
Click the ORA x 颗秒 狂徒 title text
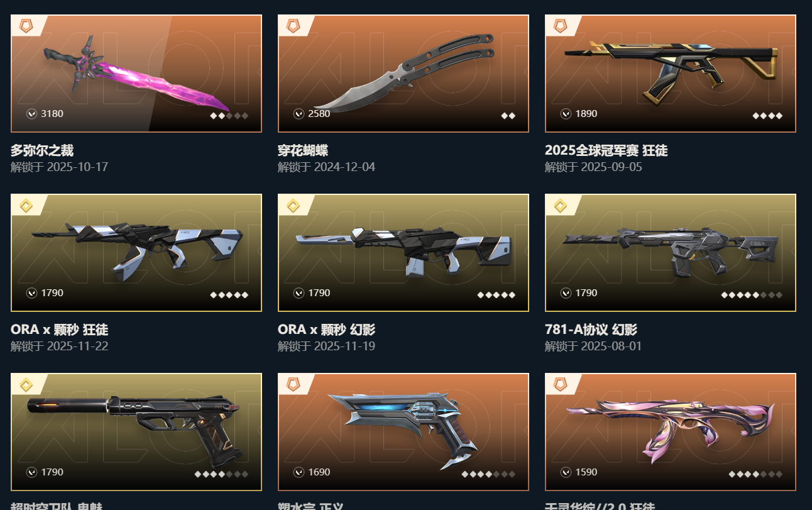pos(59,330)
